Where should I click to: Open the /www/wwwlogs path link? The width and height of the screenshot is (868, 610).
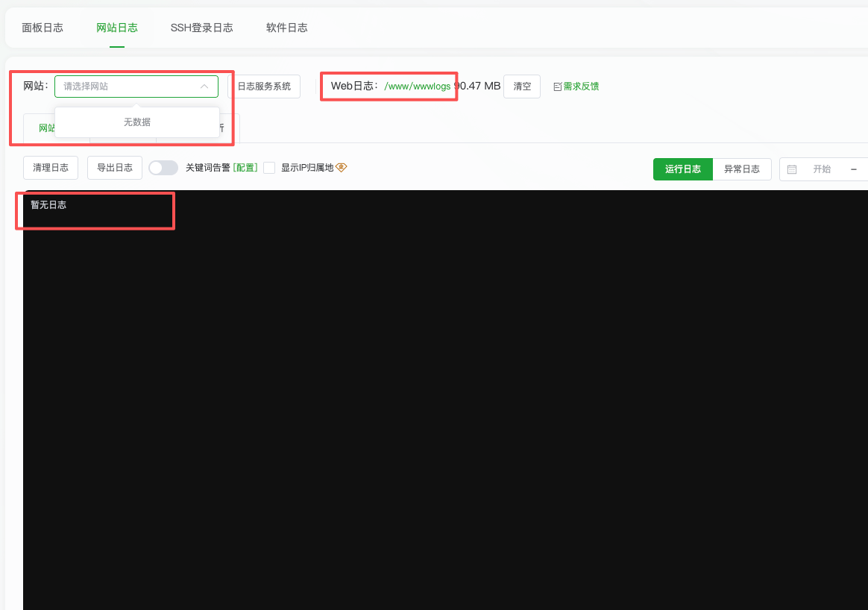pos(418,86)
